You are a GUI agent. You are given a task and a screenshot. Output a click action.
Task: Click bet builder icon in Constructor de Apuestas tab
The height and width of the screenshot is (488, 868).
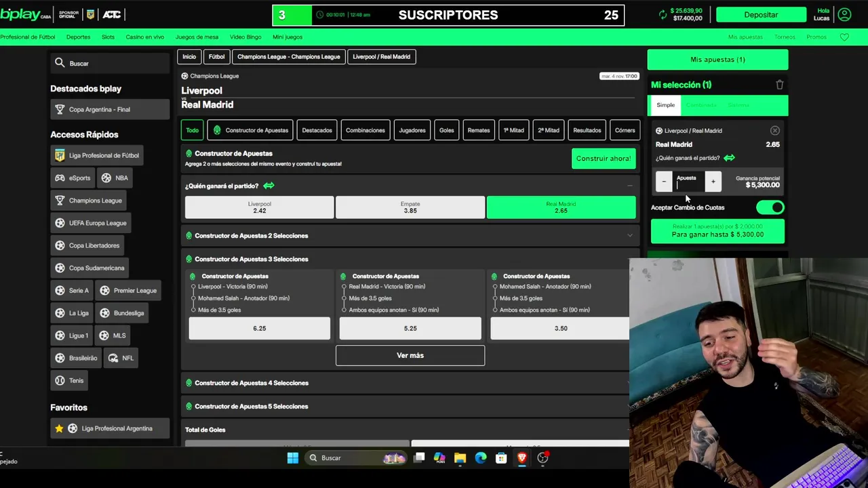217,130
